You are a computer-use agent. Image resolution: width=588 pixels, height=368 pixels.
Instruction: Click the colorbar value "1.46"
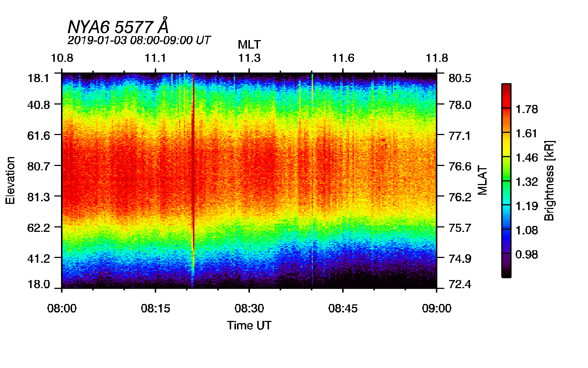tap(527, 158)
